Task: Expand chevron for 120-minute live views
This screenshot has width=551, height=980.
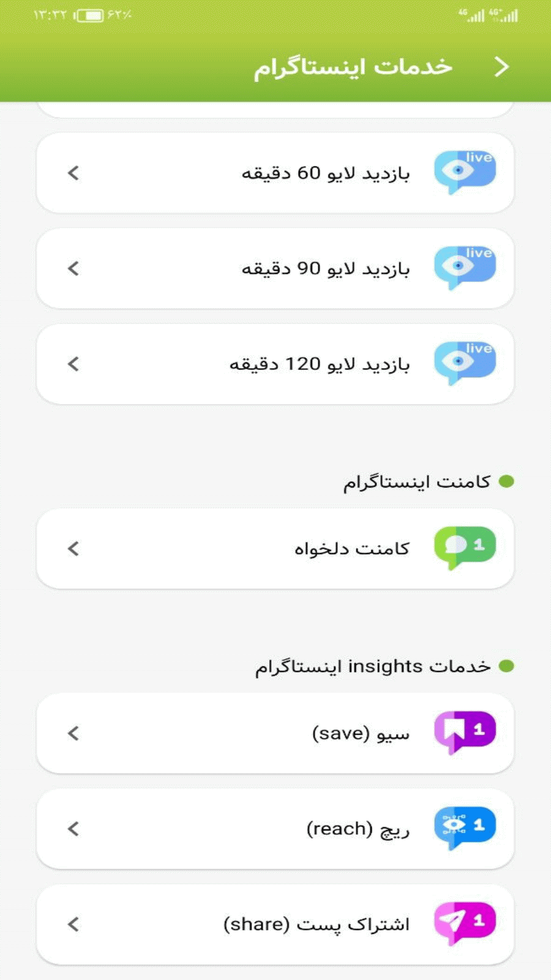Action: [x=73, y=364]
